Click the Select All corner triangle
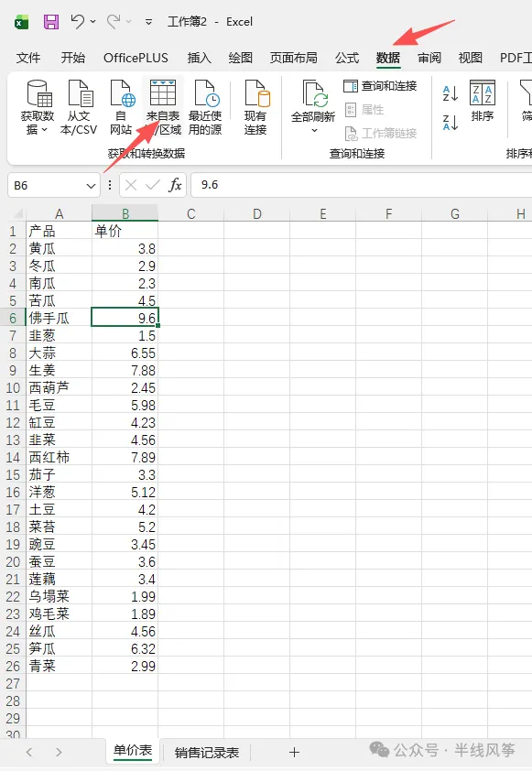This screenshot has height=771, width=532. pyautogui.click(x=17, y=213)
